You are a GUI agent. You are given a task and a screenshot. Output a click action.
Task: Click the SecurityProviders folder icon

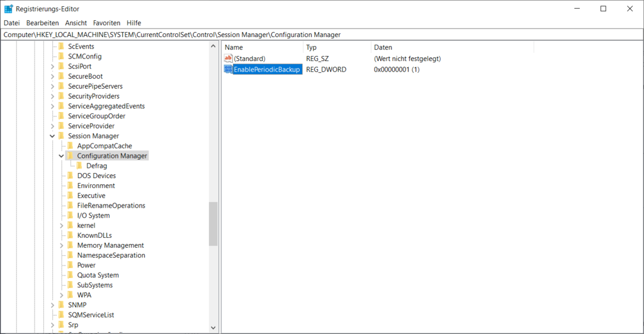tap(62, 96)
